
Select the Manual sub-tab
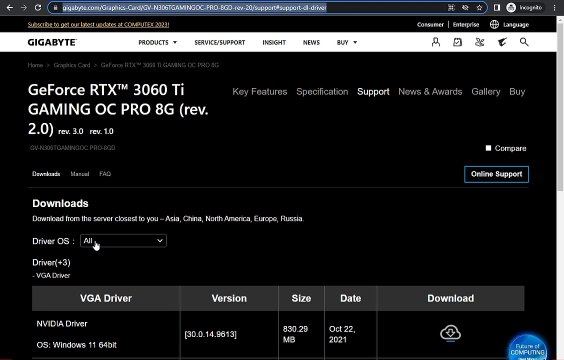[79, 174]
